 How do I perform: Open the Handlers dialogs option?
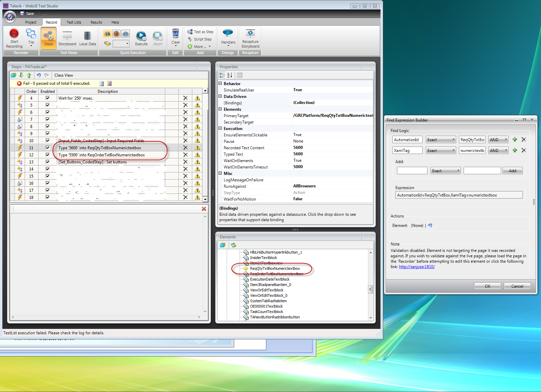[x=228, y=37]
